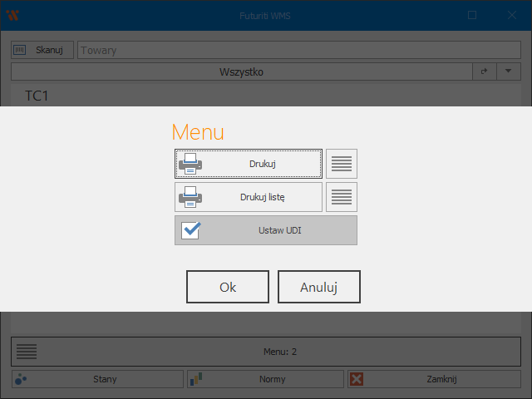
Task: Expand the dropdown arrow right of Wszystko
Action: tap(508, 72)
